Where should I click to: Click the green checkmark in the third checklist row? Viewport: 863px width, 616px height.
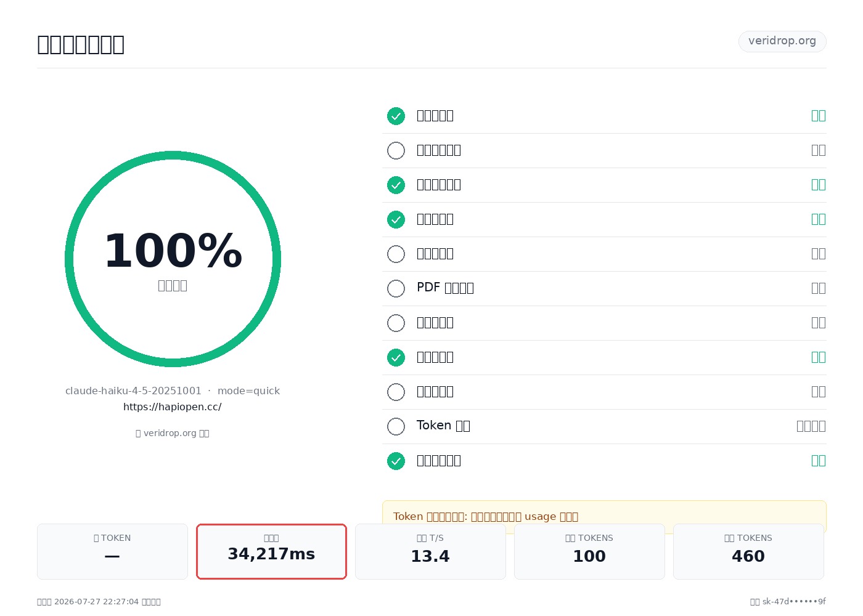(x=396, y=185)
